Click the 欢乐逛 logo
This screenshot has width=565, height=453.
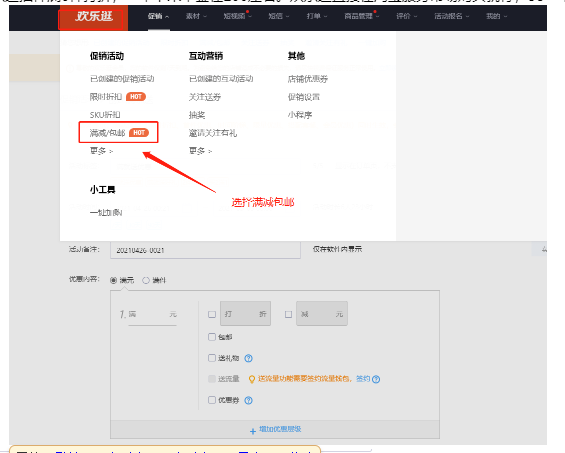tap(94, 17)
